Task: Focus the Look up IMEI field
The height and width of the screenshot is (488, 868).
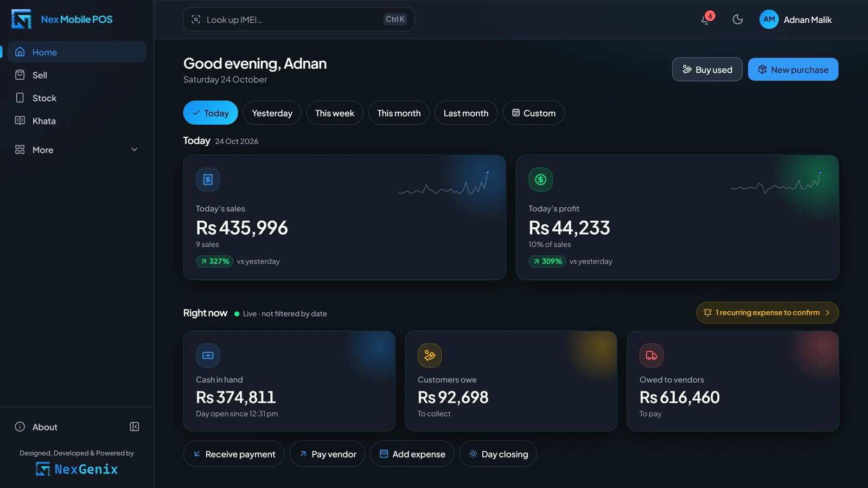Action: coord(299,20)
